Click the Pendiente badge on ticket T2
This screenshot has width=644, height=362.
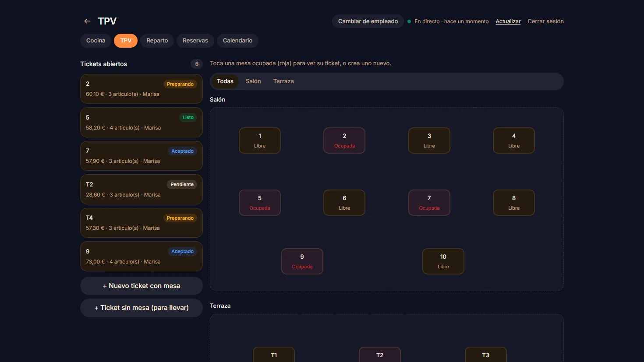coord(182,184)
